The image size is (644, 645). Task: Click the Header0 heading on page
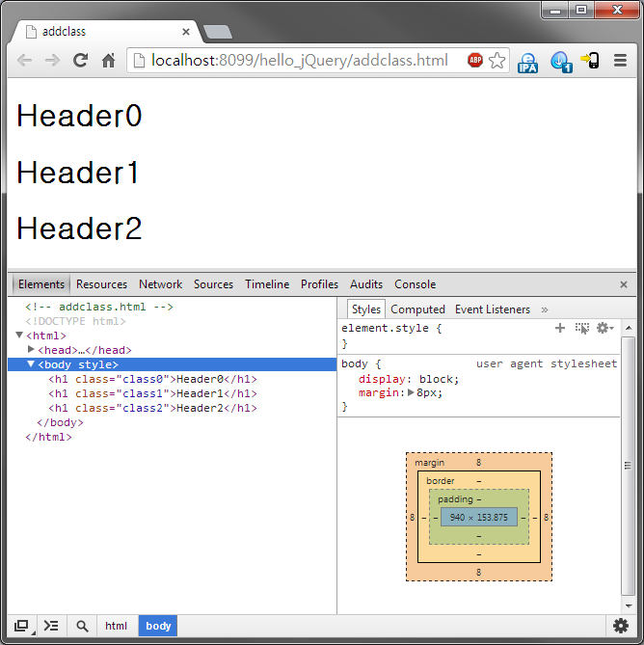point(79,116)
